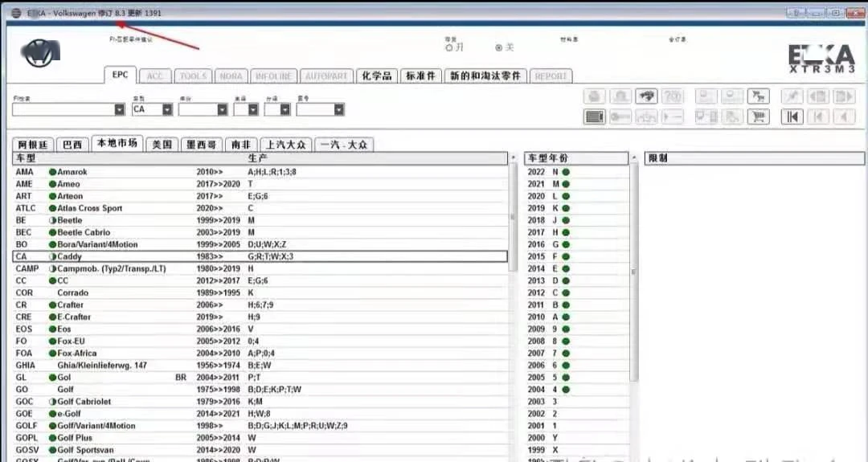
Task: Click the application icon in title bar
Action: pos(17,13)
